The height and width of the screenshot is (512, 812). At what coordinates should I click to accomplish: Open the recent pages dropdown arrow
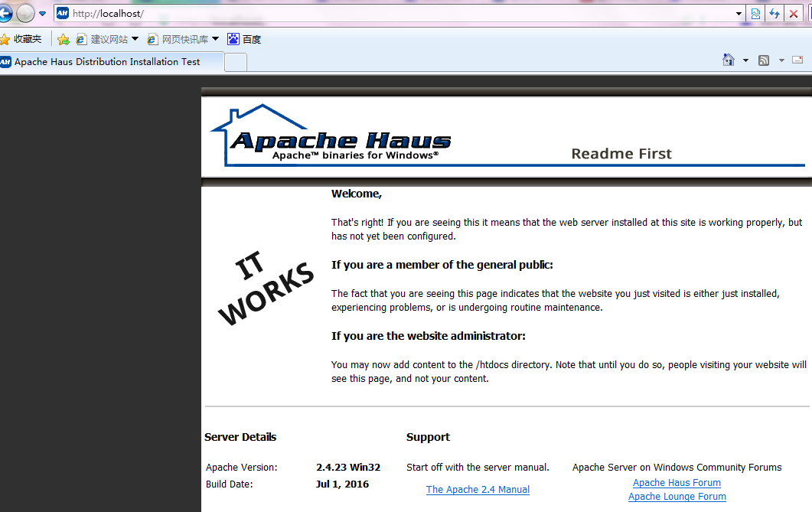pos(42,14)
